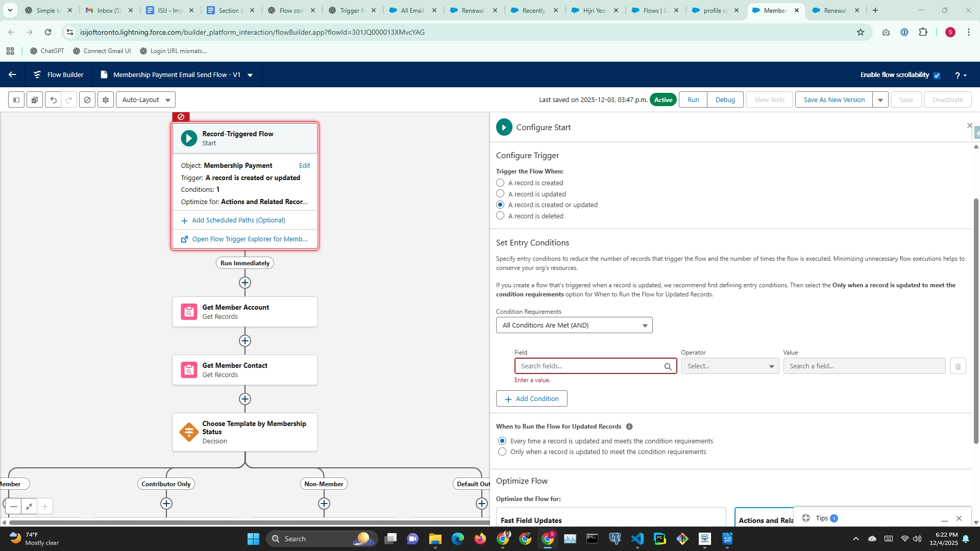Open flow settings gear icon
The width and height of the screenshot is (980, 551).
pos(106,100)
